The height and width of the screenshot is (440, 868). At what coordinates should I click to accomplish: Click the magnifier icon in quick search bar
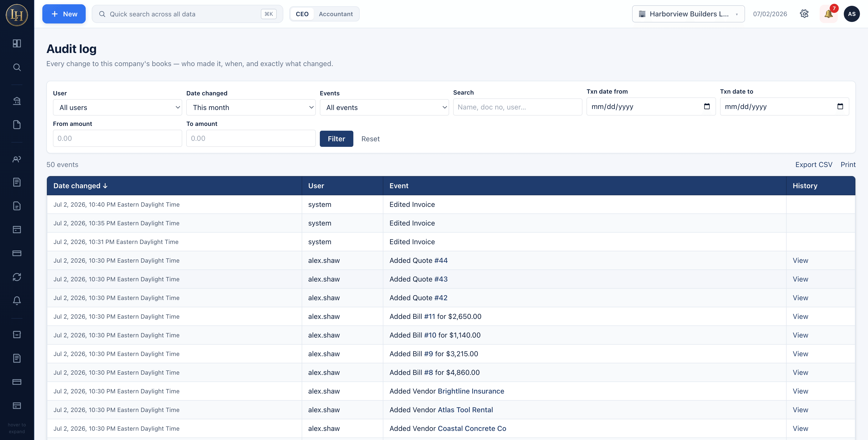click(x=102, y=14)
